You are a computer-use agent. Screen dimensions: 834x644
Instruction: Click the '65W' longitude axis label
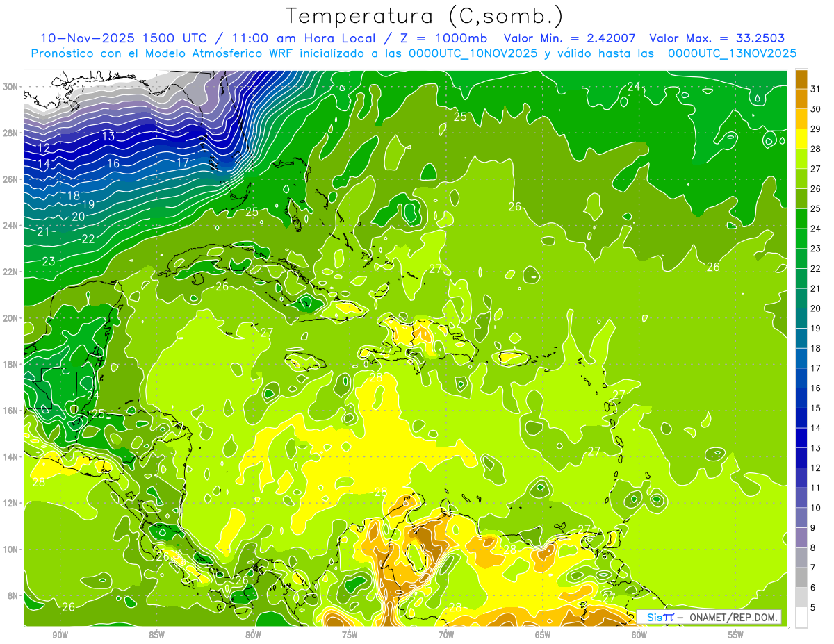click(x=543, y=635)
